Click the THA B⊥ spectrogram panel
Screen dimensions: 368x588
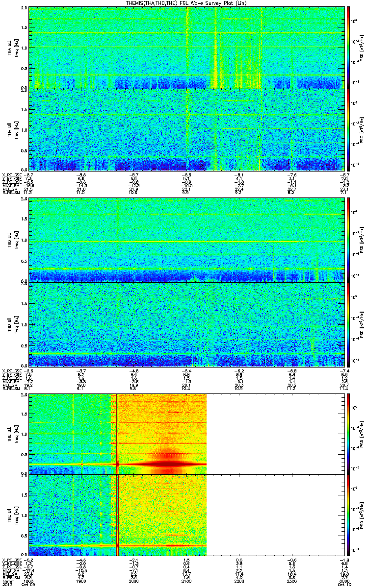point(185,48)
